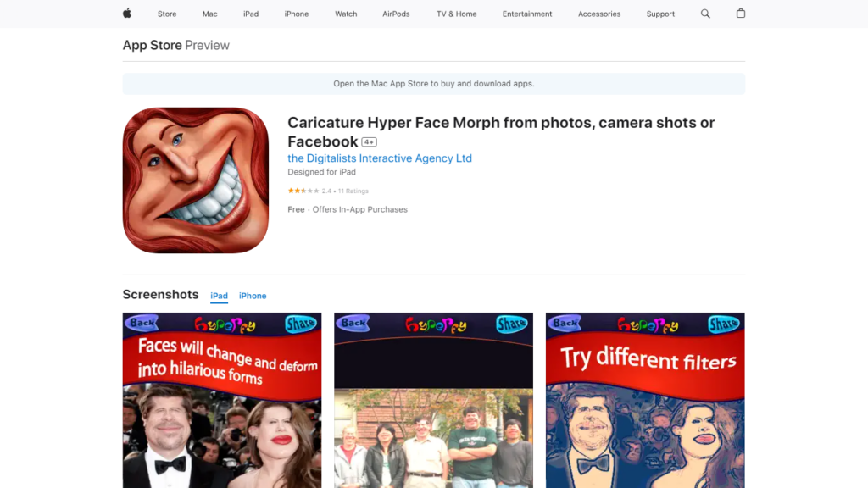This screenshot has width=868, height=488.
Task: Click the Back ribbon icon on first screenshot
Action: (x=142, y=323)
